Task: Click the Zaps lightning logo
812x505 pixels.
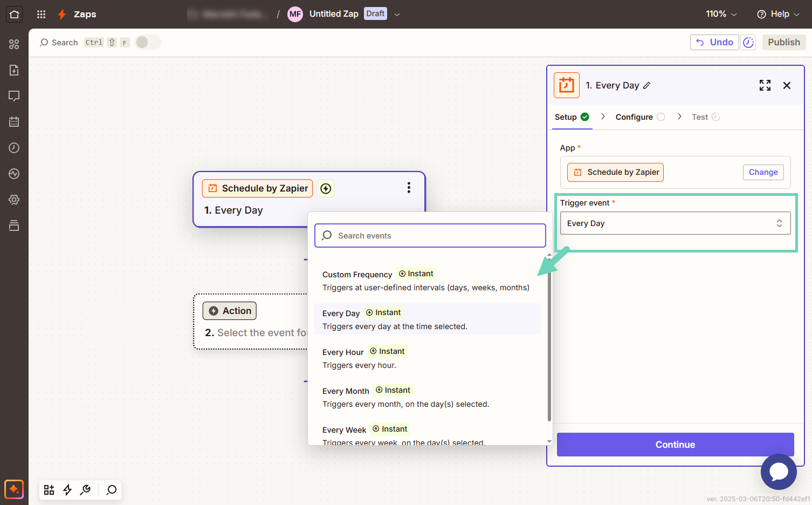Action: point(62,14)
